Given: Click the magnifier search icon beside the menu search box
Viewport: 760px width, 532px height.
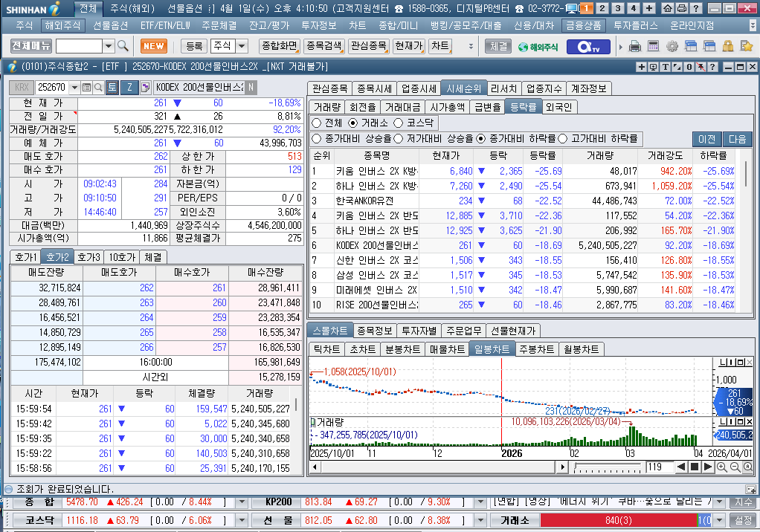Looking at the screenshot, I should 123,46.
